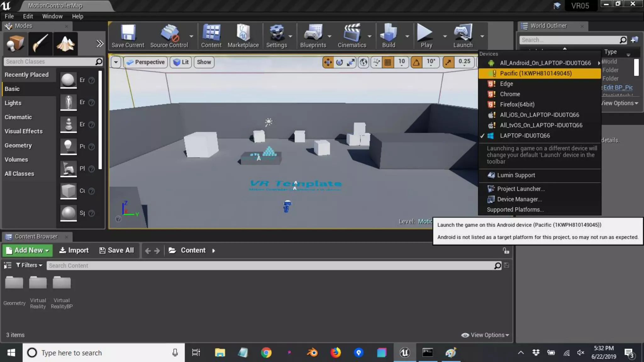
Task: Select the Landscape mode icon
Action: [x=65, y=43]
